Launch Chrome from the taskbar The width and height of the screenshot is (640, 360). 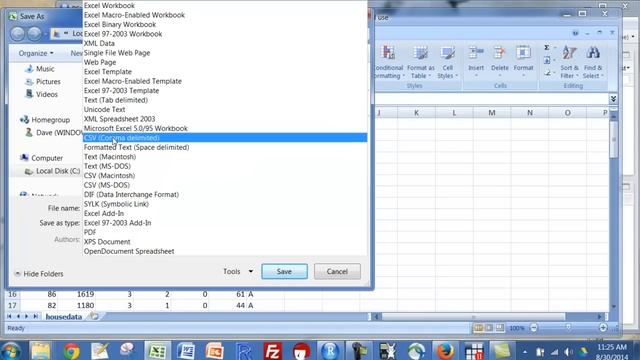[71, 351]
